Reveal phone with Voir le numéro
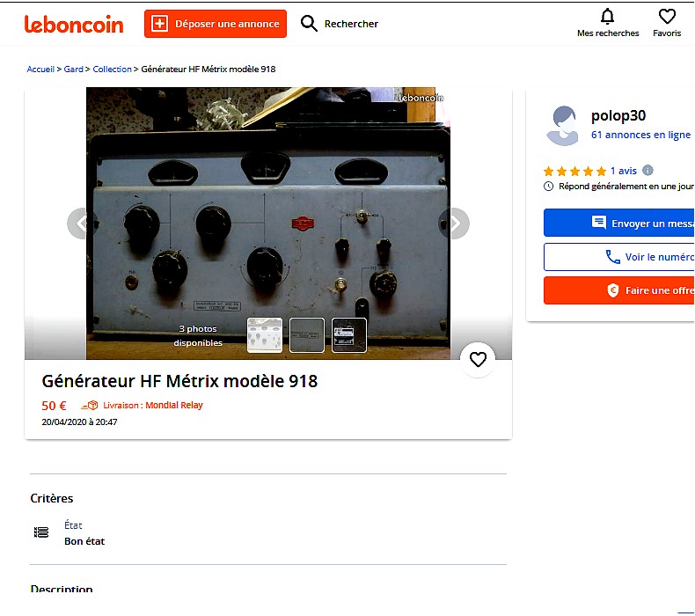Screen dimensions: 695x616 click(x=618, y=257)
